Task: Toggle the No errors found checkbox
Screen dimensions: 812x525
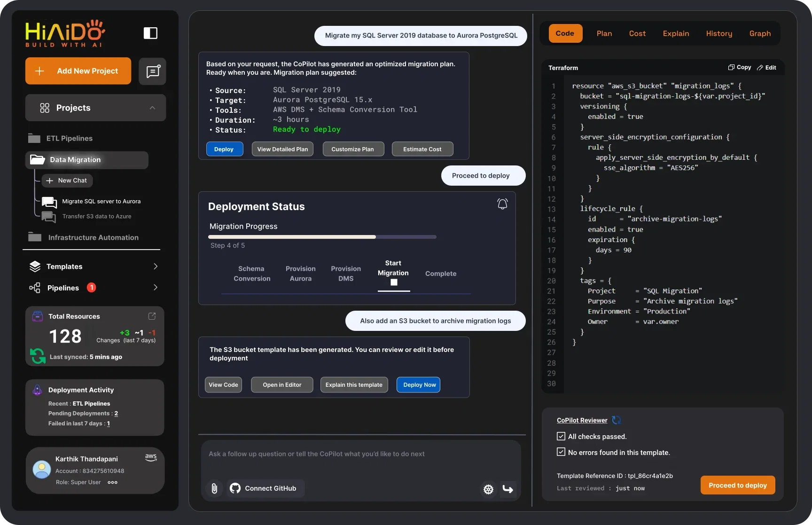Action: tap(561, 452)
